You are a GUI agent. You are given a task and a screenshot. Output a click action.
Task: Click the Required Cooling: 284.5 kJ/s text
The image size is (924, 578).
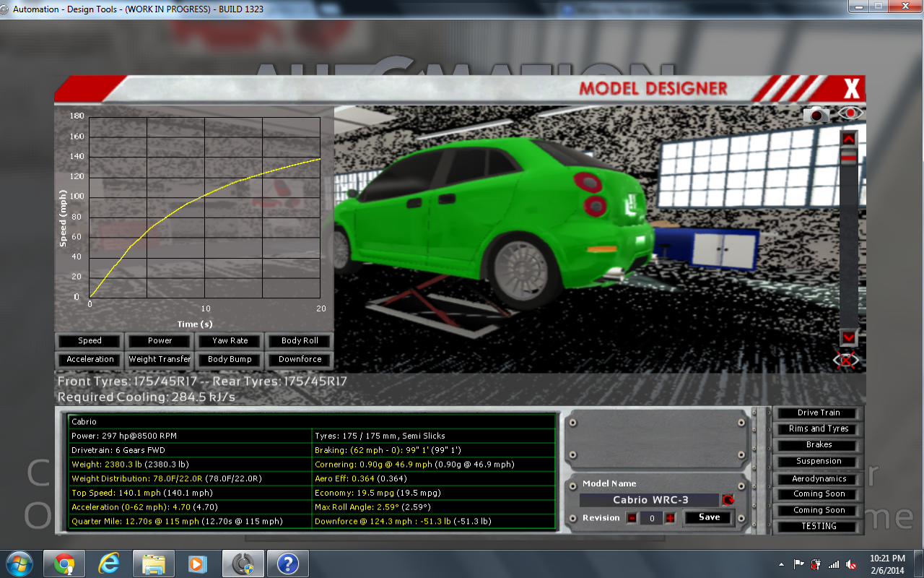pos(147,397)
